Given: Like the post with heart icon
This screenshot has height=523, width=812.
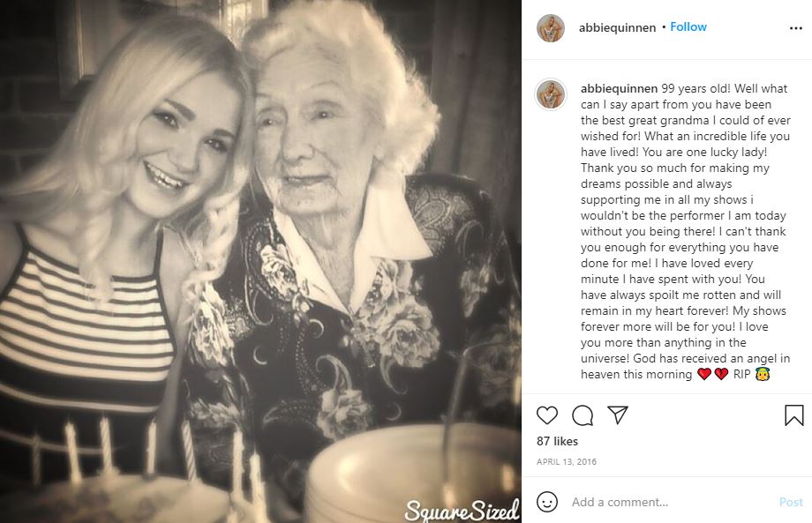Looking at the screenshot, I should tap(547, 415).
